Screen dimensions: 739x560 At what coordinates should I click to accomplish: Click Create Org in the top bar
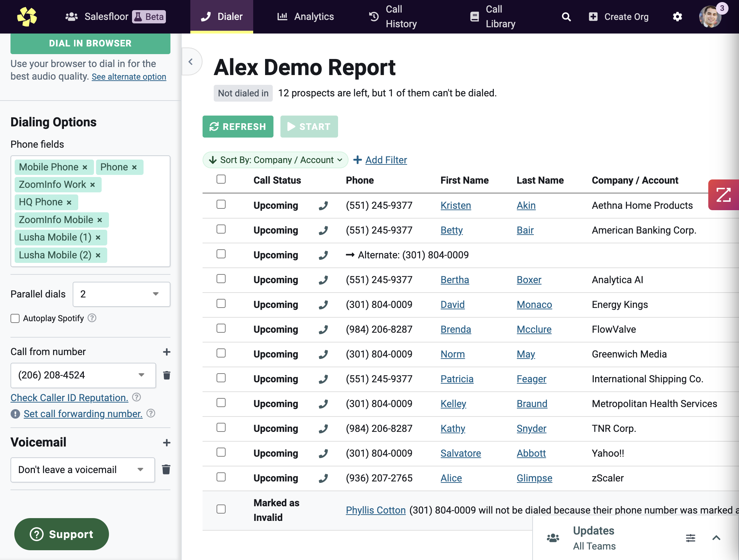619,17
